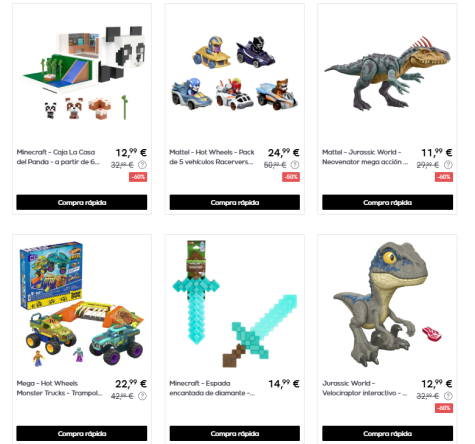
Task: Click the price info icon for Neovenator
Action: click(448, 165)
